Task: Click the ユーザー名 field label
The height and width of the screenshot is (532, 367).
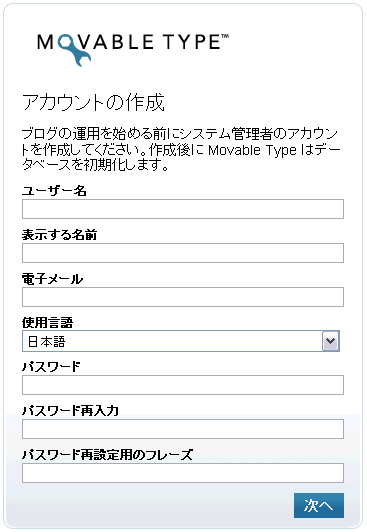Action: click(54, 191)
